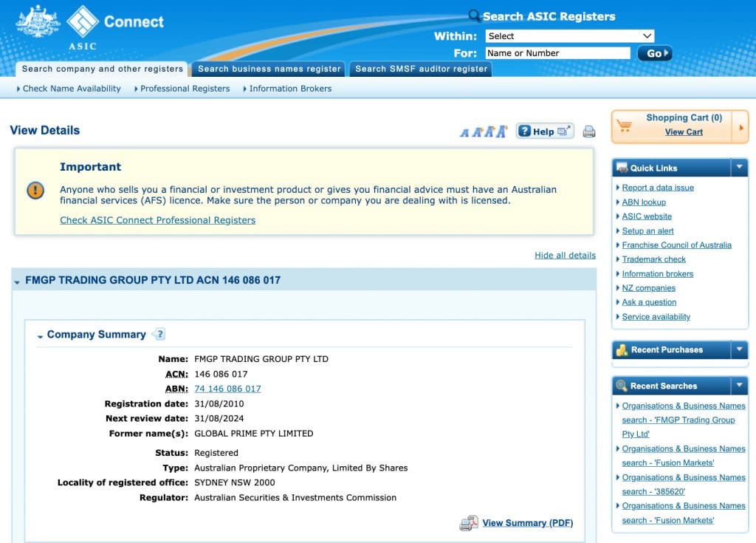Image resolution: width=756 pixels, height=543 pixels.
Task: Collapse the Recent Searches panel
Action: point(739,386)
